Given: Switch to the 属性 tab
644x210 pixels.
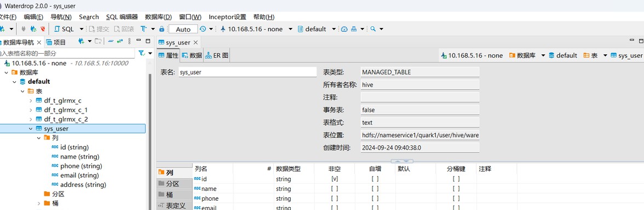Looking at the screenshot, I should click(169, 55).
